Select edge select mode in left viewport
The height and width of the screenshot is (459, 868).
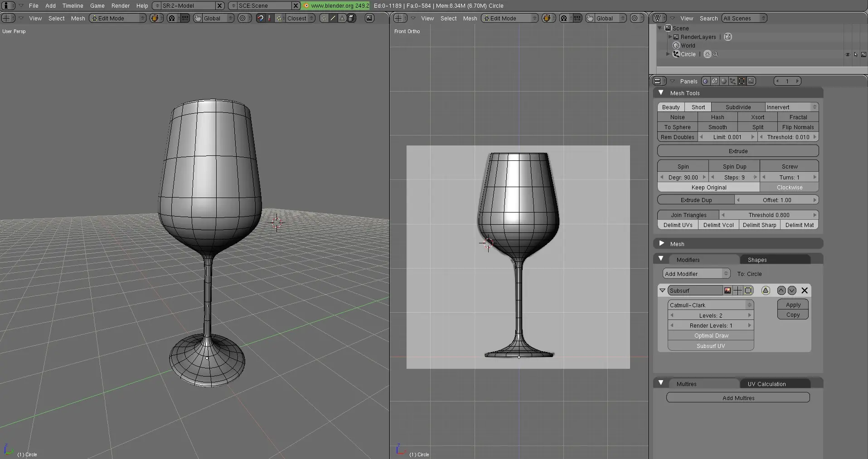click(x=333, y=18)
